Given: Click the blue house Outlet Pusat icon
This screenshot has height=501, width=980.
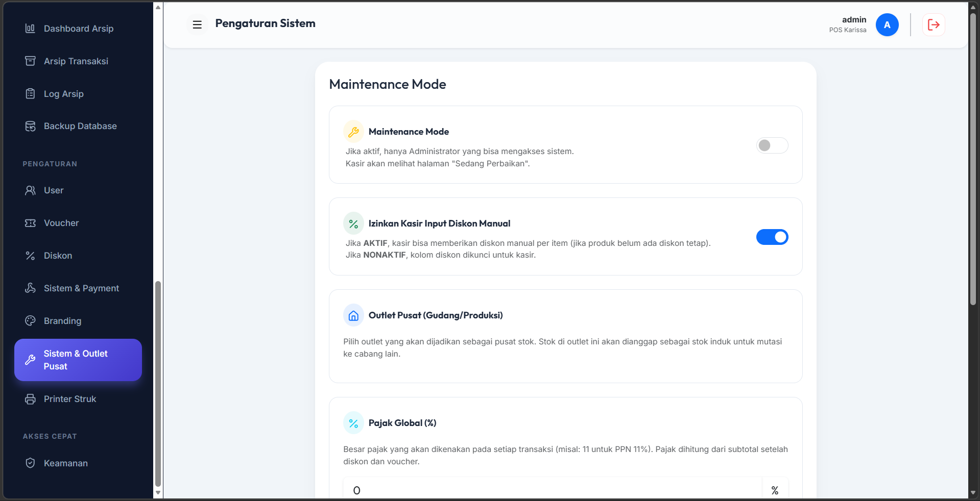Looking at the screenshot, I should tap(353, 316).
